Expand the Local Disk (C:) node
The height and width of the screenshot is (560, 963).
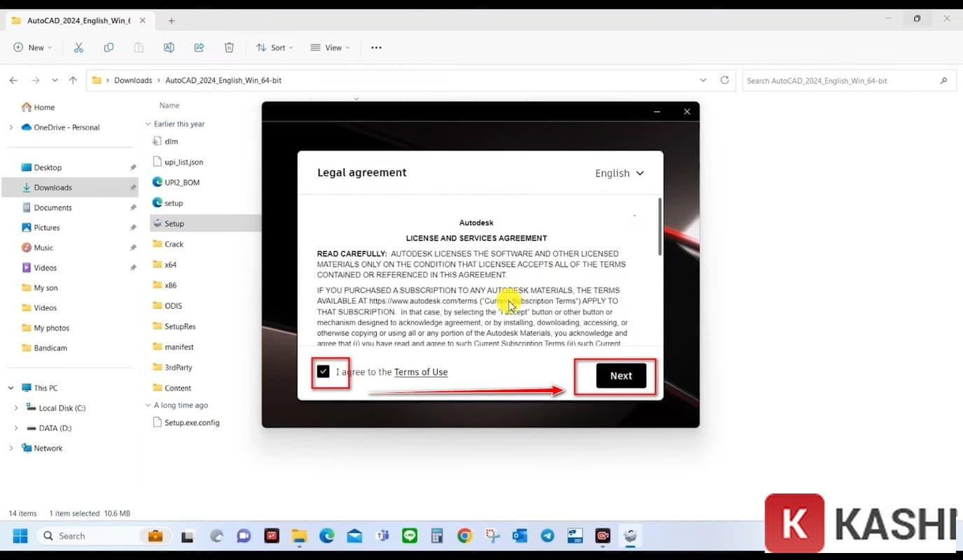pos(16,408)
